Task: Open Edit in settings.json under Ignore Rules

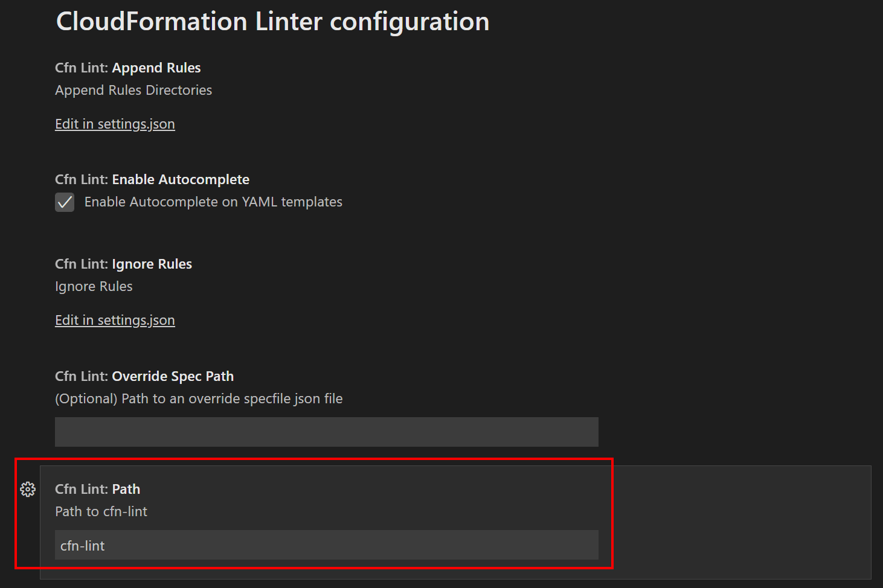Action: point(115,320)
